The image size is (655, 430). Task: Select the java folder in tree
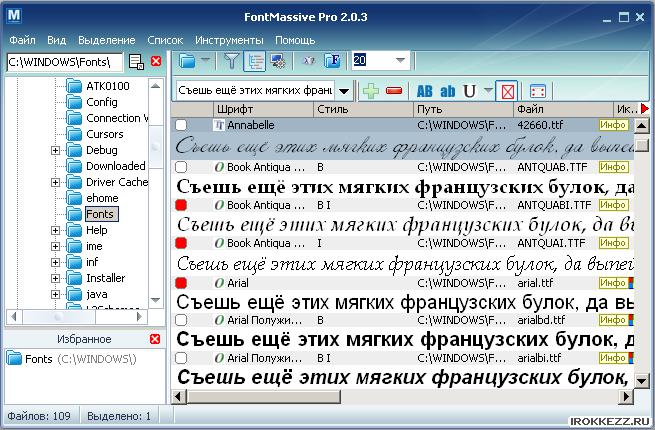96,294
